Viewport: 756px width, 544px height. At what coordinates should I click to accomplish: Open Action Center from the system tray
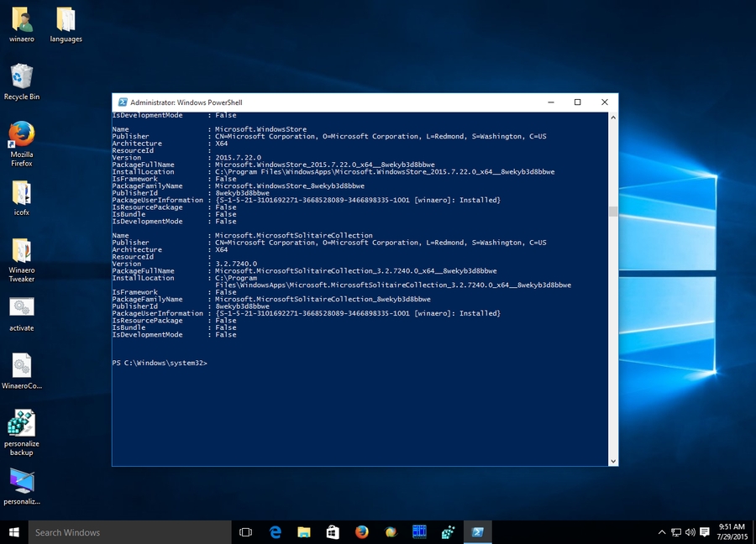[704, 532]
